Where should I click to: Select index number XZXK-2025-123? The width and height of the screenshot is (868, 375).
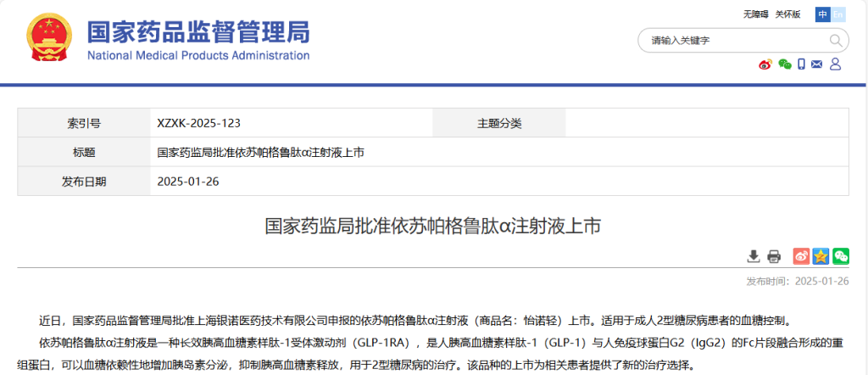click(198, 123)
